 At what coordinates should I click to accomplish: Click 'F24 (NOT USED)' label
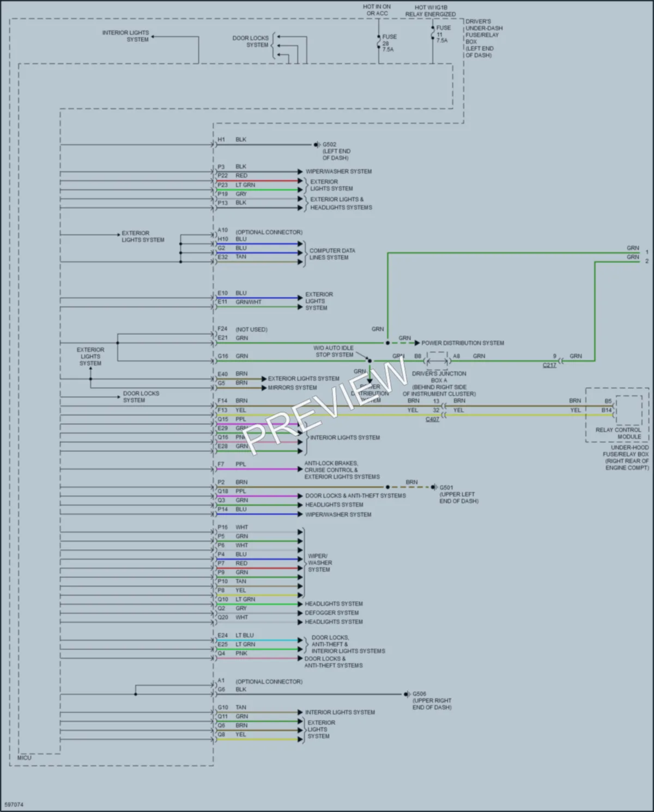click(x=243, y=329)
